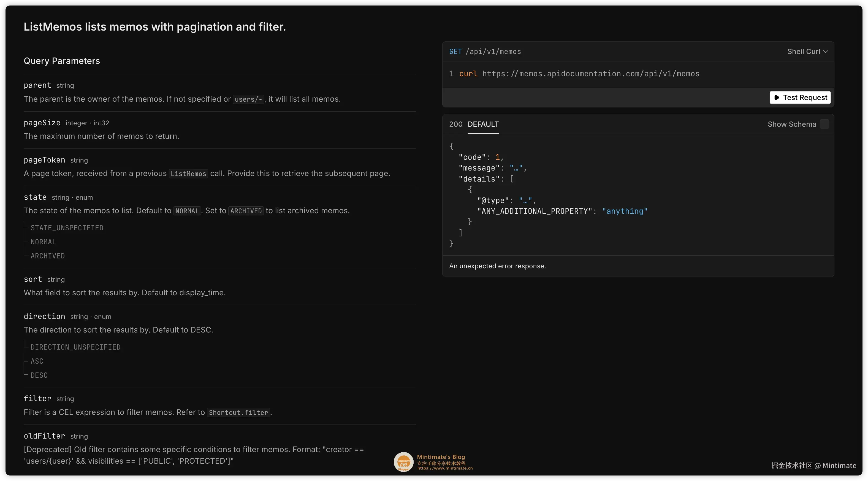868x481 pixels.
Task: Click the "anything" value in response JSON
Action: 624,211
